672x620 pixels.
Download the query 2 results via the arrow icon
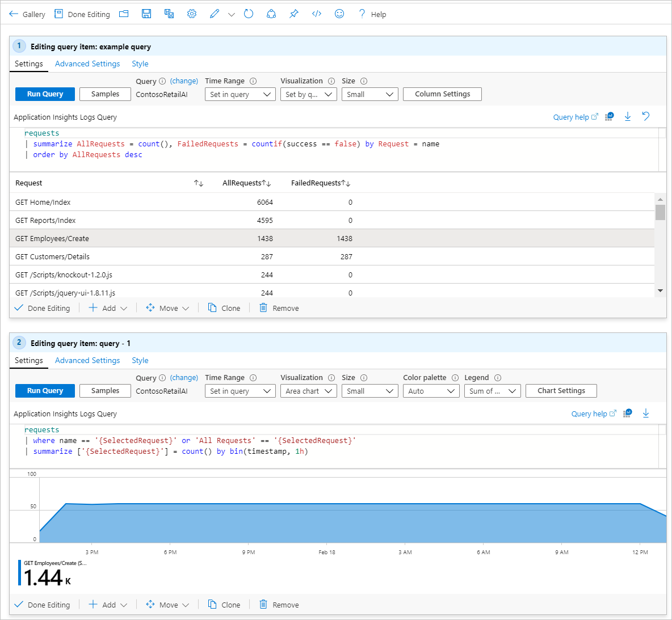pyautogui.click(x=646, y=414)
